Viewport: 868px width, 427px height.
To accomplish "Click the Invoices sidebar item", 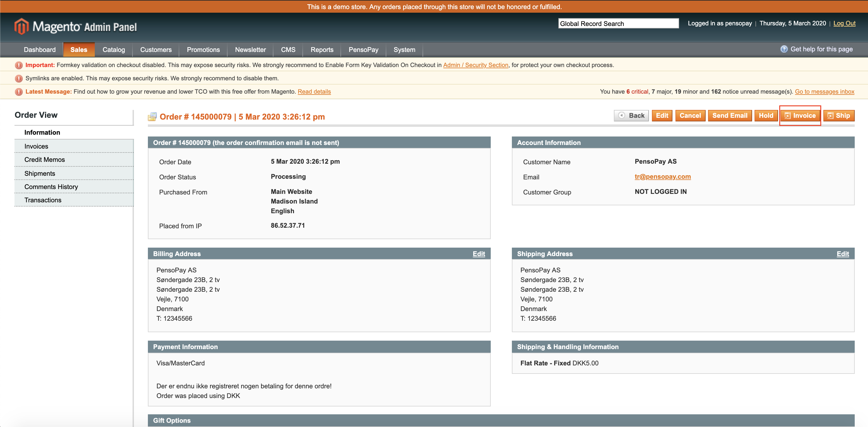I will (x=36, y=146).
